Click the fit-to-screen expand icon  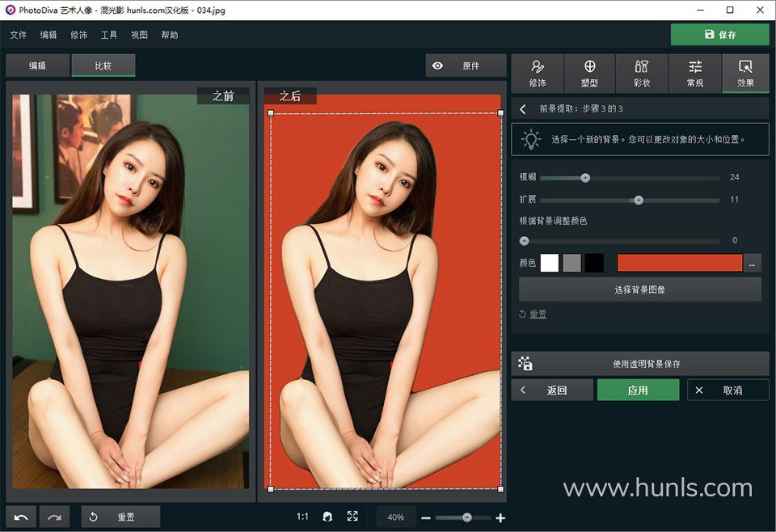(352, 516)
